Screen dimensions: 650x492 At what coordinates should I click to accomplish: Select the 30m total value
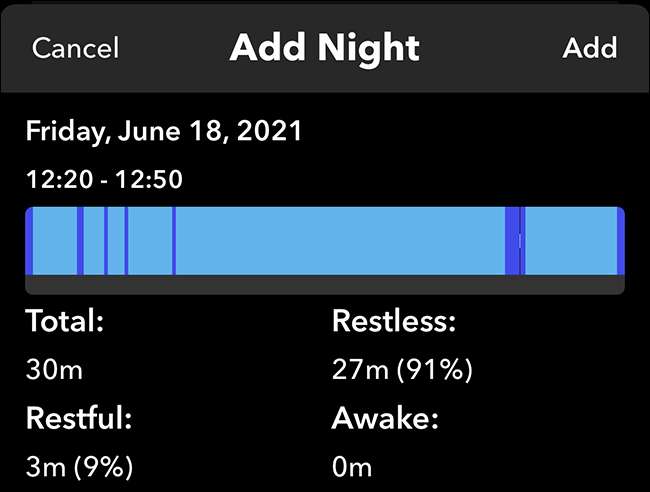pyautogui.click(x=54, y=370)
